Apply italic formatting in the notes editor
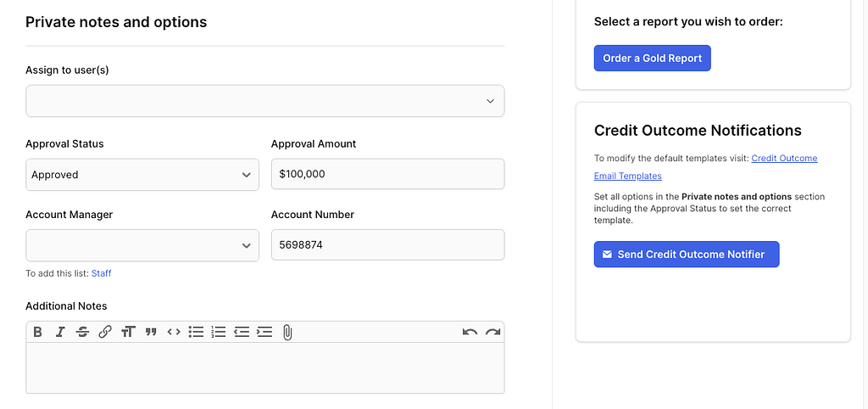This screenshot has width=868, height=409. (x=60, y=332)
